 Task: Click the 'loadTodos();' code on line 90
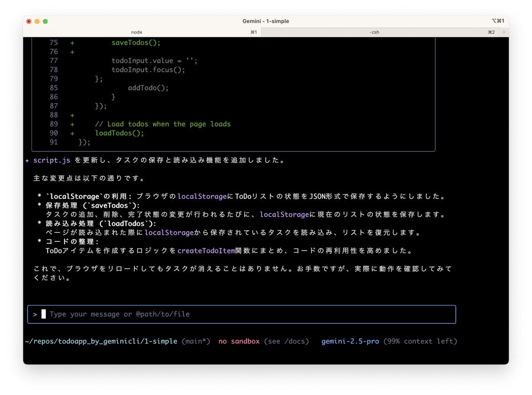coord(119,133)
